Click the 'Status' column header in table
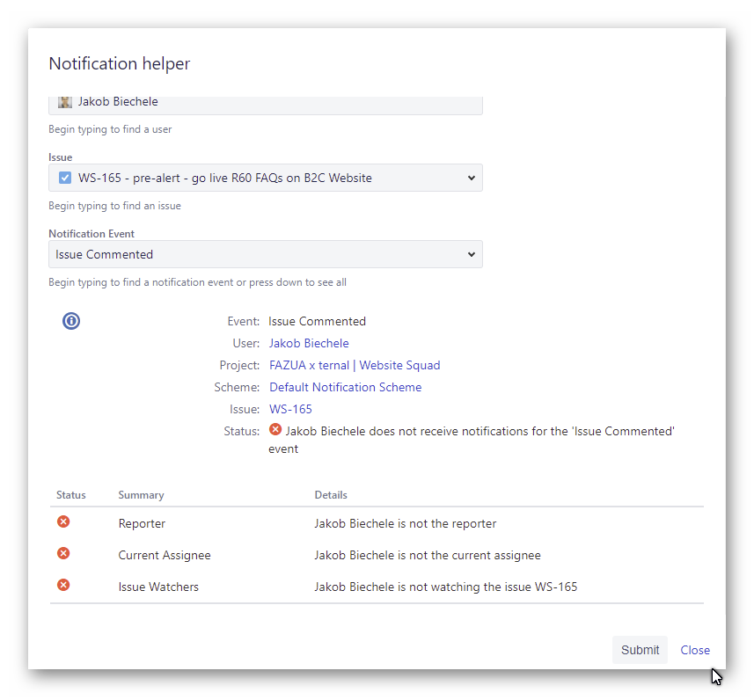The width and height of the screenshot is (754, 700). (x=70, y=495)
